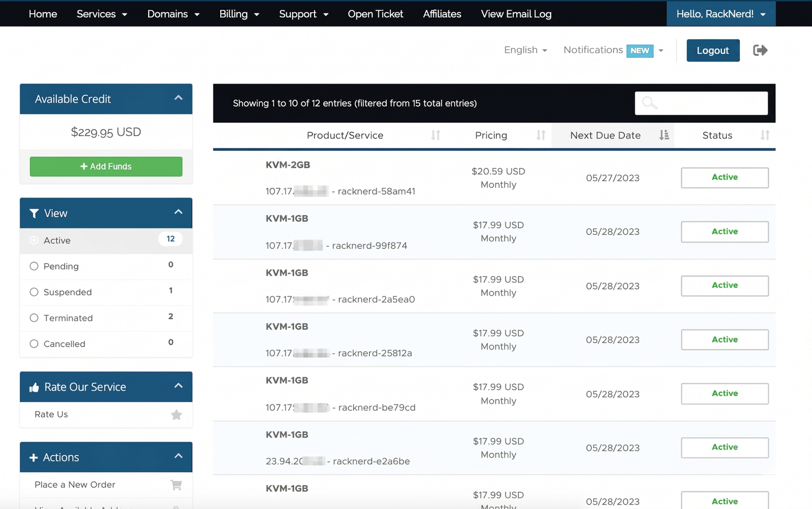Click the $229.95 USD credit amount
The image size is (812, 509).
point(106,132)
